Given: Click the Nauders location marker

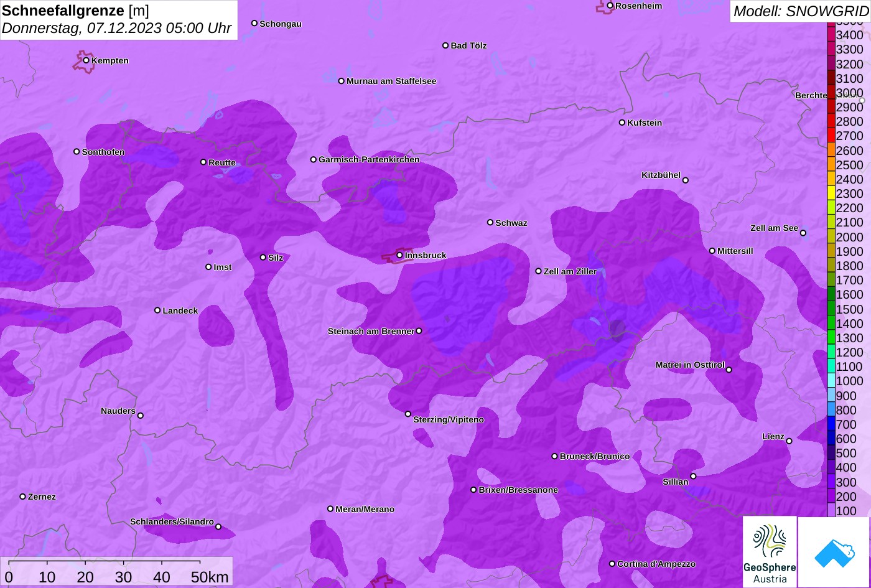Looking at the screenshot, I should point(141,416).
